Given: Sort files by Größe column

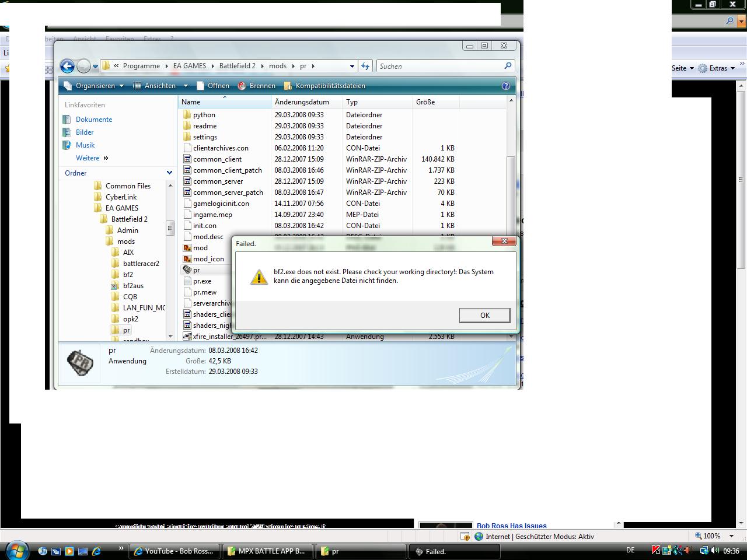Looking at the screenshot, I should [x=436, y=102].
